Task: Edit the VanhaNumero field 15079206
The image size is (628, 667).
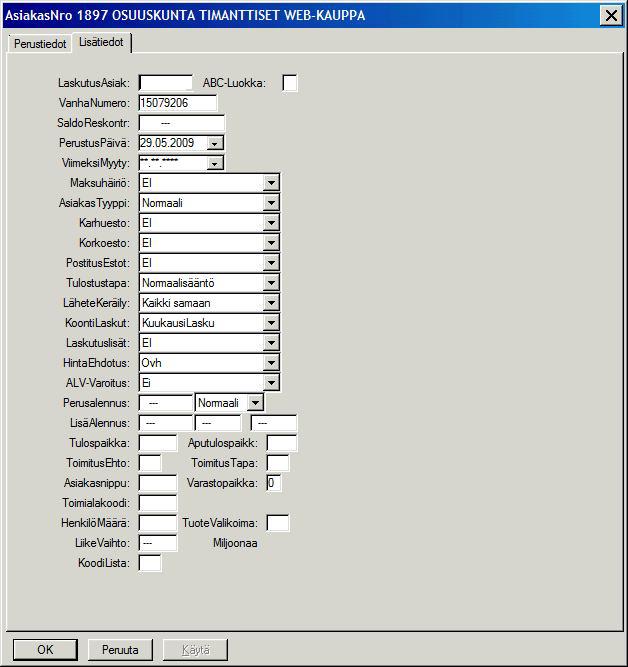Action: (178, 103)
